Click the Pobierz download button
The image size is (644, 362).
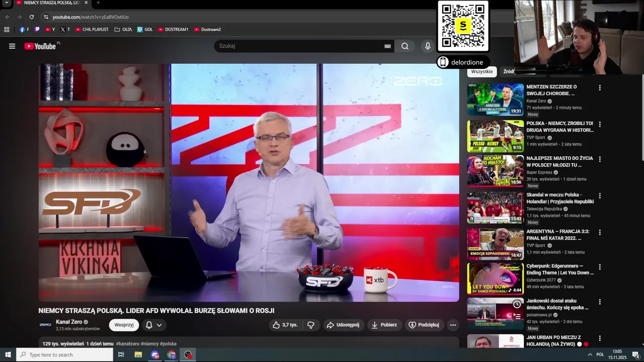coord(384,325)
